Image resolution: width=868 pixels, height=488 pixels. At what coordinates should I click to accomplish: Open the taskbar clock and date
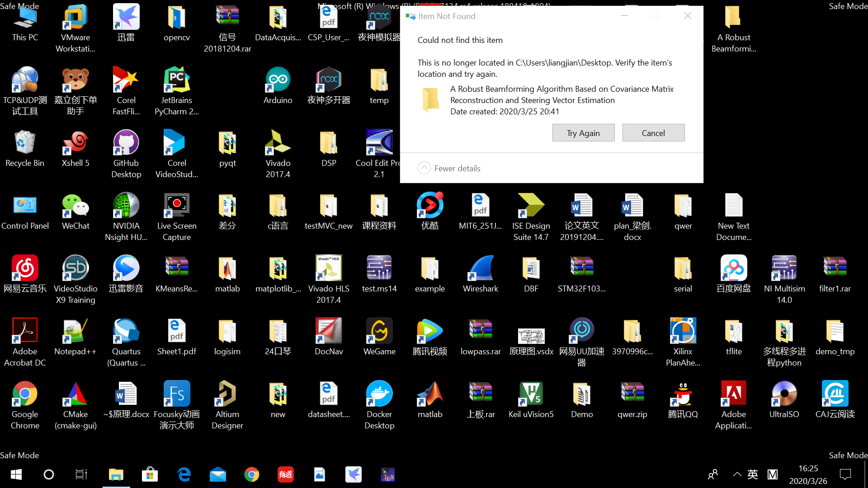tap(808, 474)
